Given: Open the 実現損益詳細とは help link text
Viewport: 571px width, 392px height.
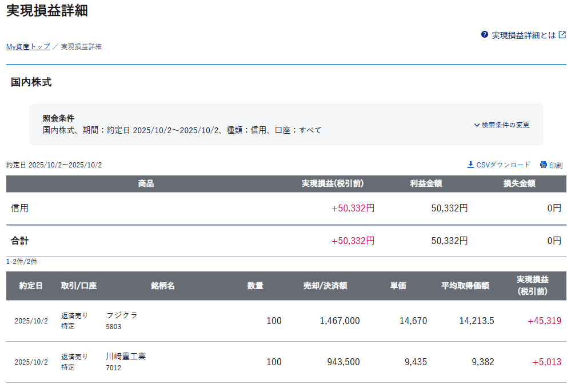Looking at the screenshot, I should pos(524,35).
